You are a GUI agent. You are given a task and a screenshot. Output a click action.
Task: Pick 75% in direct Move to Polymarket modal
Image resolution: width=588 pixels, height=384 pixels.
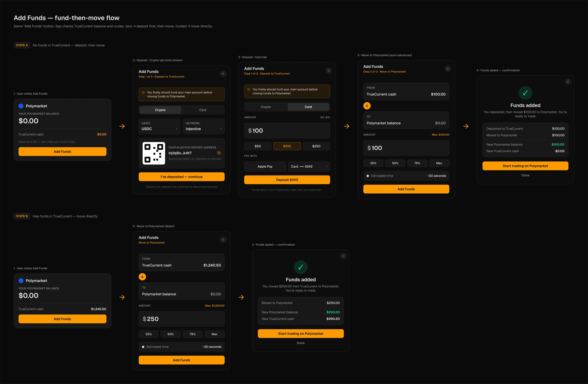tap(193, 334)
